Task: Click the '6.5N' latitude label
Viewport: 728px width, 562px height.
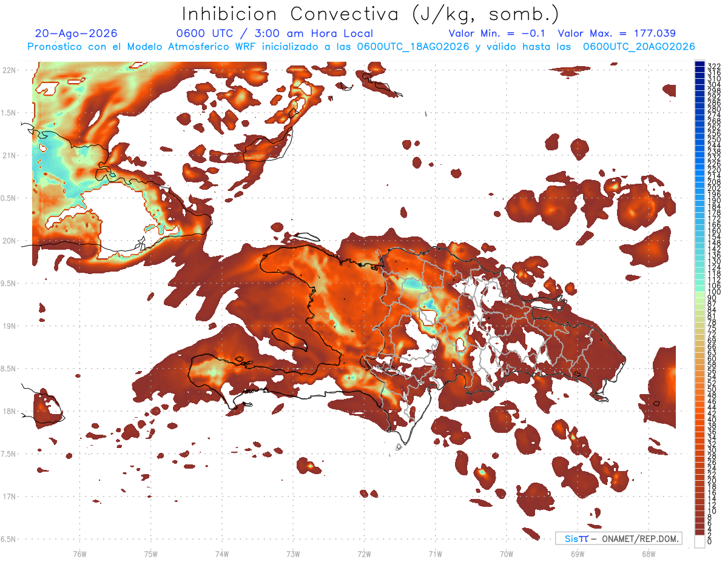Action: tap(8, 539)
